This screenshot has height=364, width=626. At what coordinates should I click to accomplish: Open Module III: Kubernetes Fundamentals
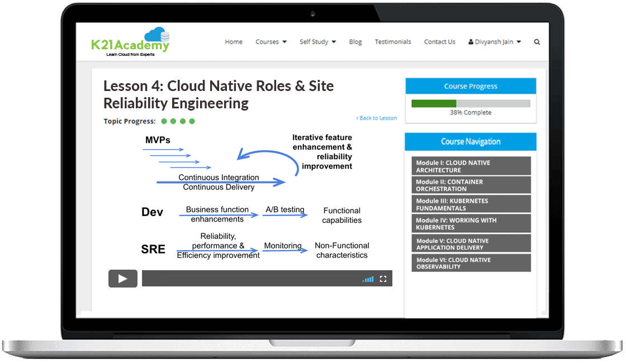pyautogui.click(x=471, y=204)
